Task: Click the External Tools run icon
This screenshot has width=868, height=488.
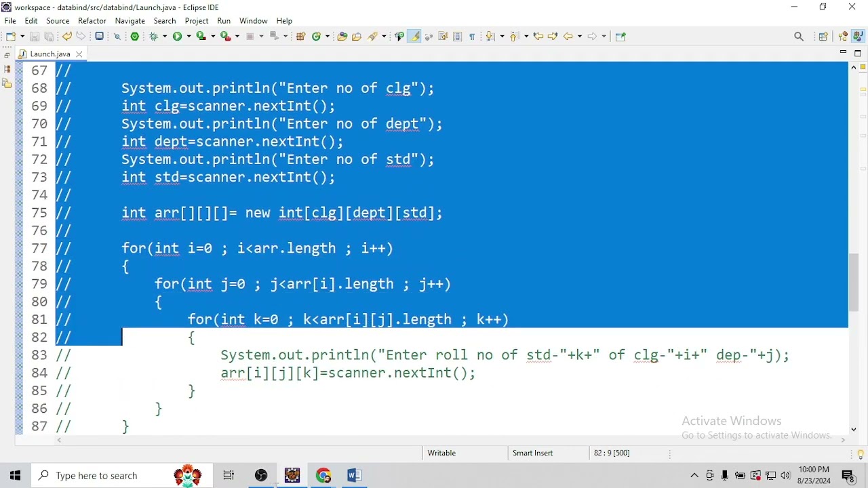Action: pos(226,37)
